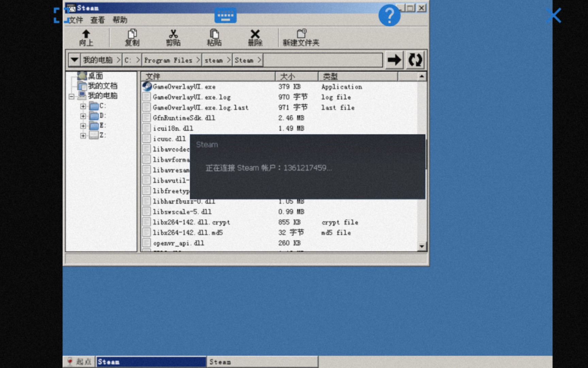588x368 pixels.
Task: Click the file icon of icui18n.dll
Action: pyautogui.click(x=147, y=128)
